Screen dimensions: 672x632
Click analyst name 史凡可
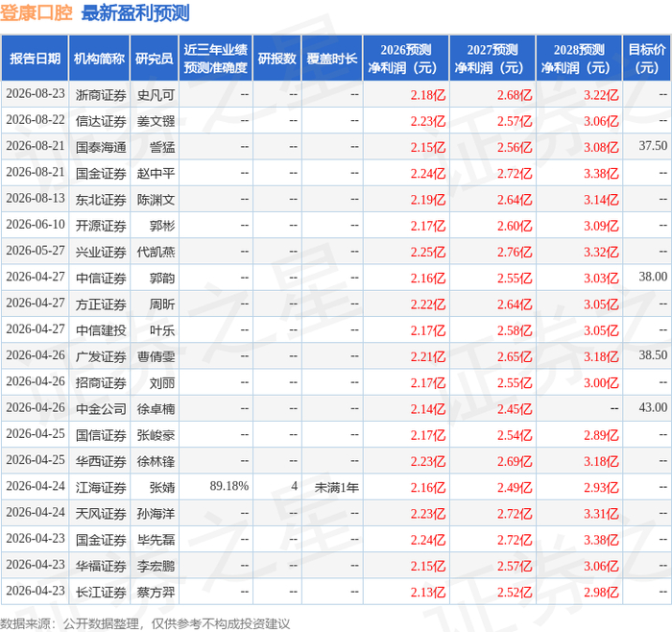(x=156, y=95)
